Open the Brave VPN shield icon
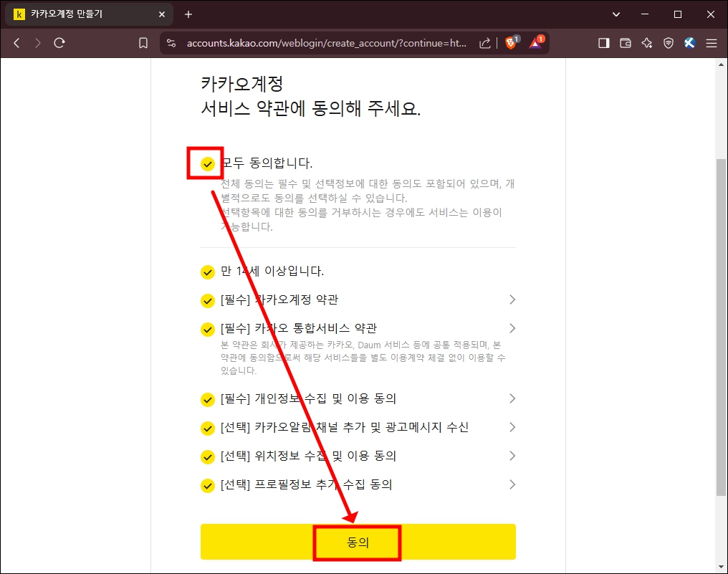 [x=668, y=43]
